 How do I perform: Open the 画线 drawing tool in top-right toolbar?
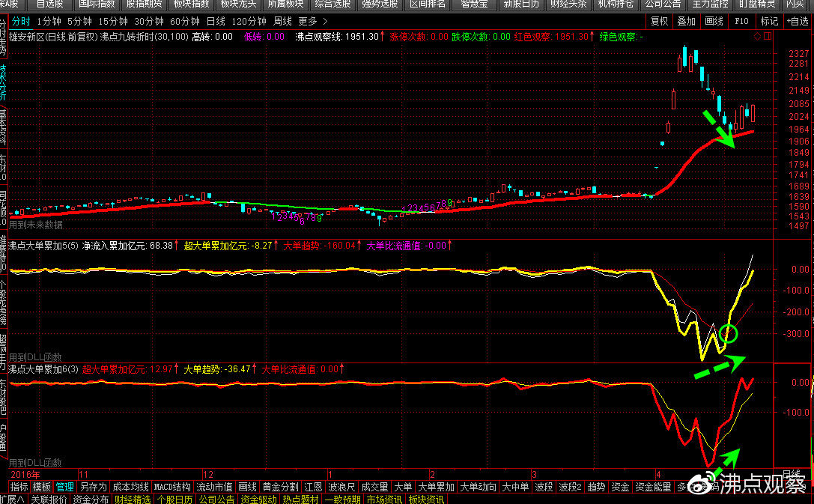[x=714, y=21]
